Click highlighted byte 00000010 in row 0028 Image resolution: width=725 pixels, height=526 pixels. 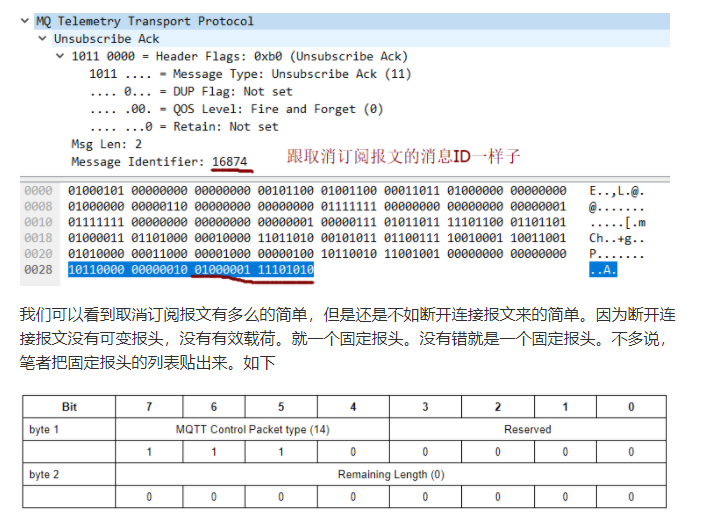click(x=160, y=269)
